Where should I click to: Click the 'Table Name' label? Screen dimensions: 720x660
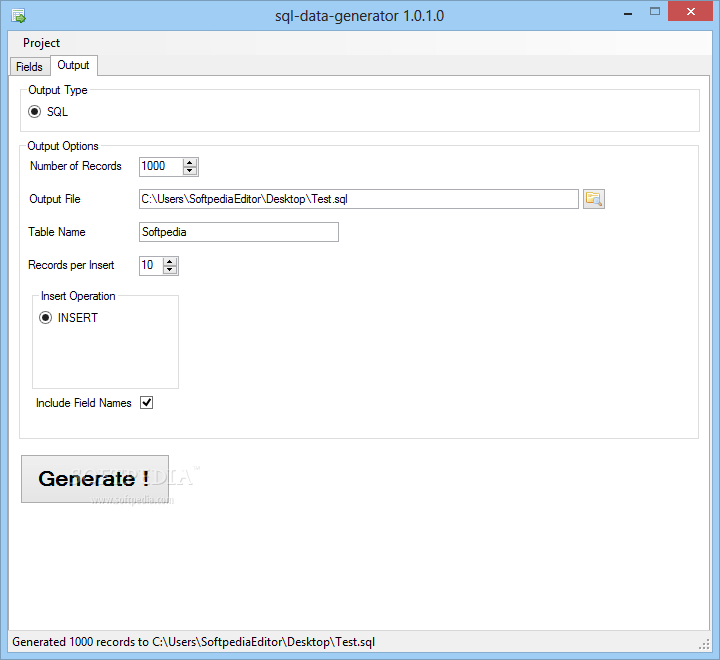tap(57, 232)
